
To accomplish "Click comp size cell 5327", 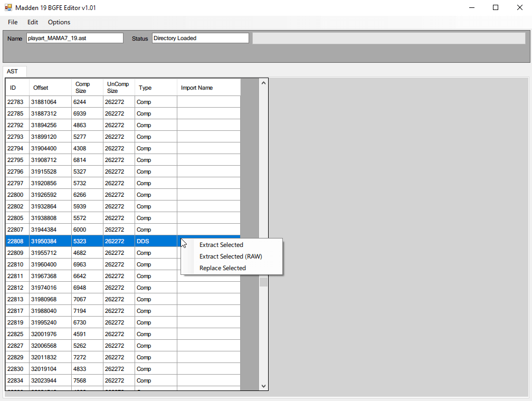I will coord(87,171).
